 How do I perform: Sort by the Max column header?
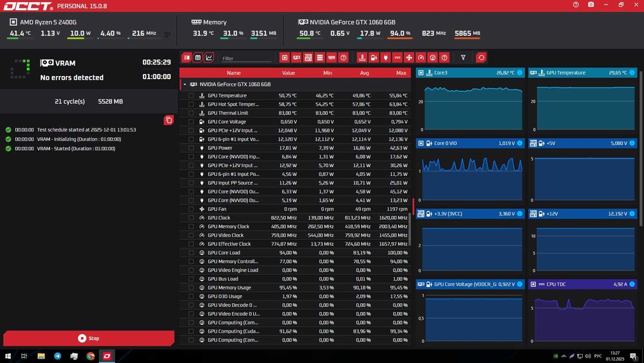point(401,73)
